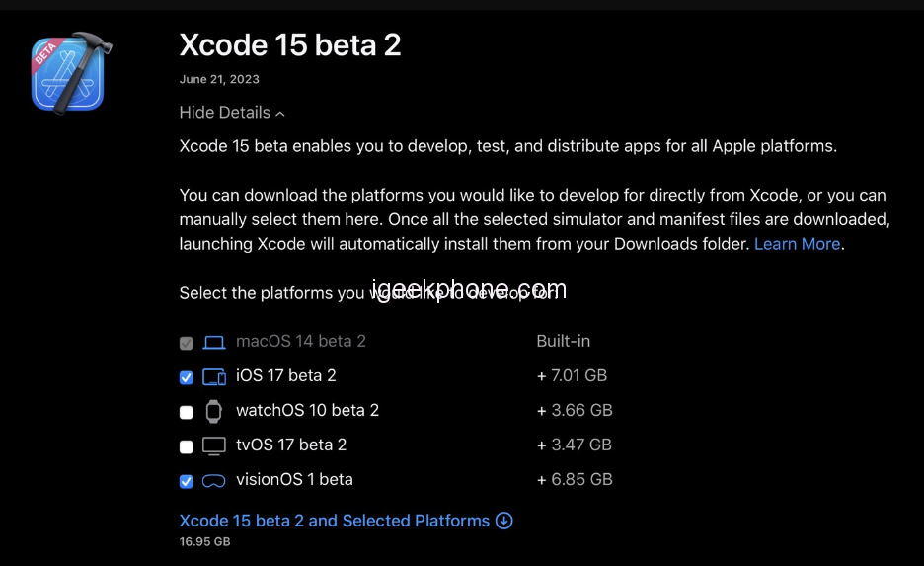
Task: Click the Xcode beta hammer app icon
Action: [69, 73]
